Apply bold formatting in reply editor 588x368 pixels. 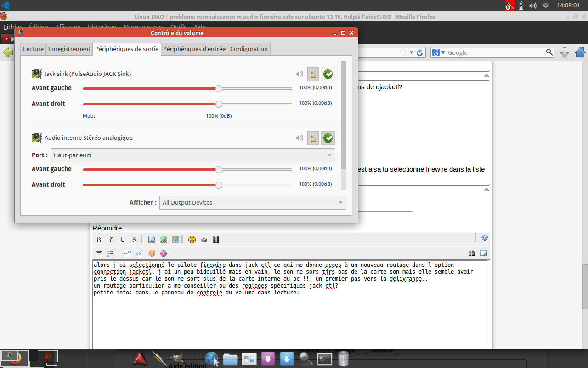coord(99,240)
